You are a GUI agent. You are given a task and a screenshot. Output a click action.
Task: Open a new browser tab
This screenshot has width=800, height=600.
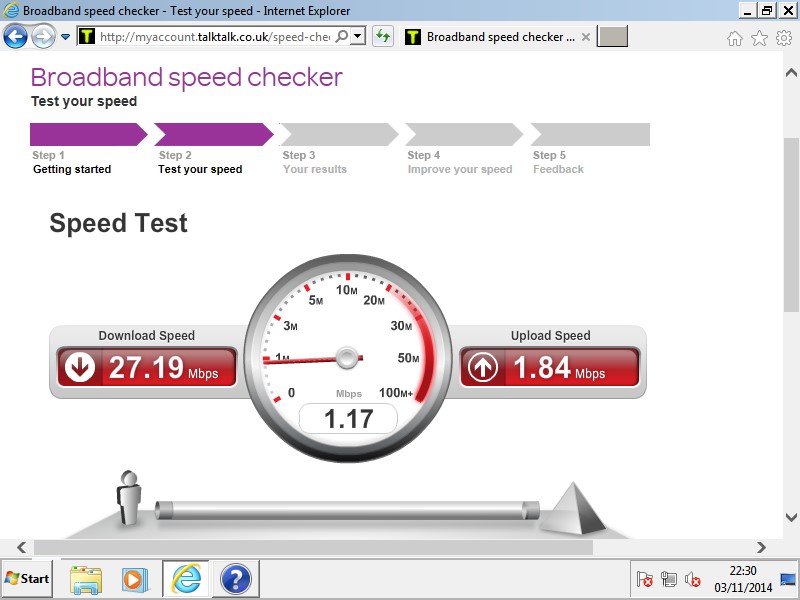coord(612,36)
